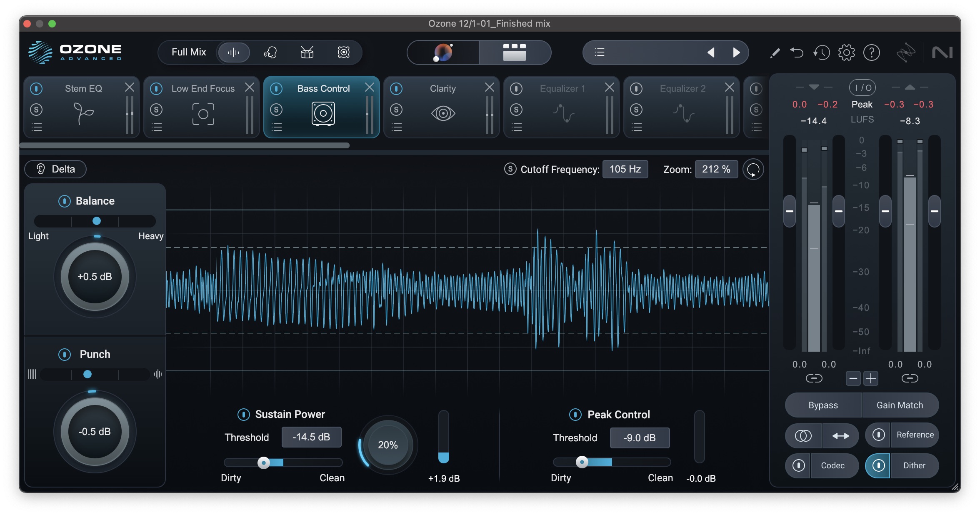Select the drums stem icon
The height and width of the screenshot is (515, 980).
tap(307, 52)
